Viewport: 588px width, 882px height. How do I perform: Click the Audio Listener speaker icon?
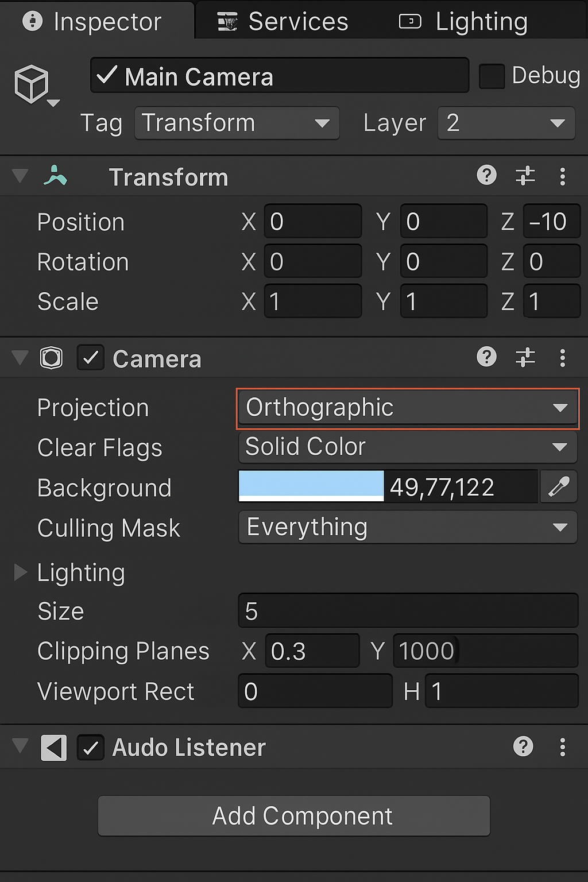pos(54,748)
